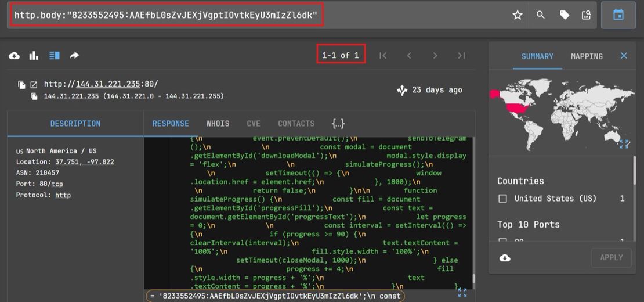Download summary via bottom cloud icon
644x302 pixels.
[x=505, y=258]
